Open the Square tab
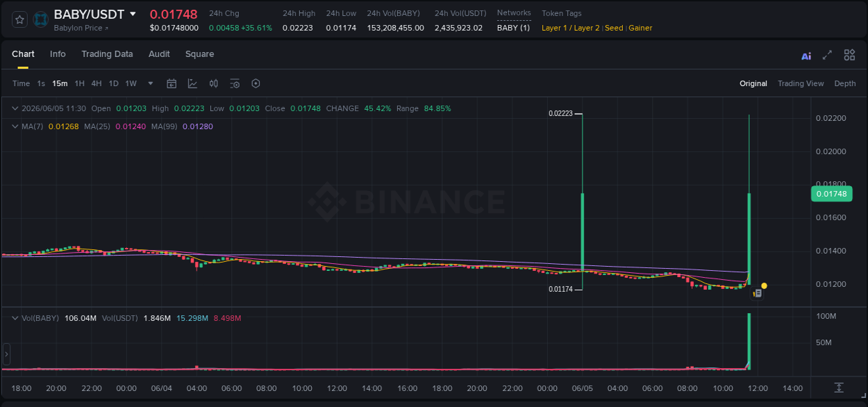Viewport: 868px width, 407px height. coord(199,54)
